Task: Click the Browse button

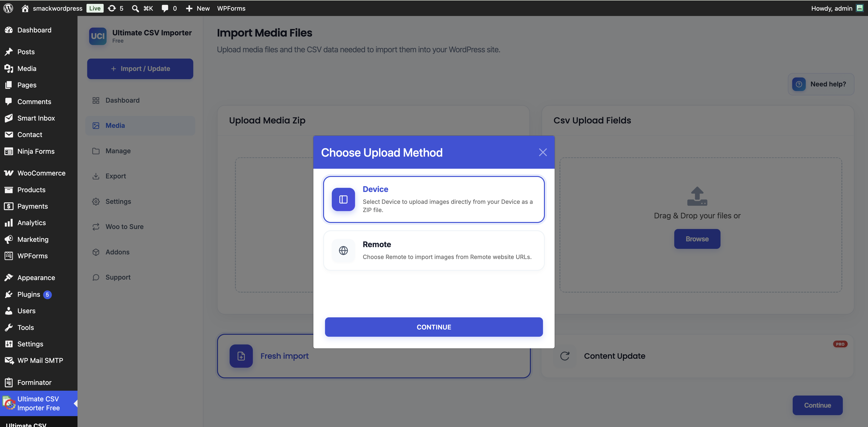Action: coord(697,239)
